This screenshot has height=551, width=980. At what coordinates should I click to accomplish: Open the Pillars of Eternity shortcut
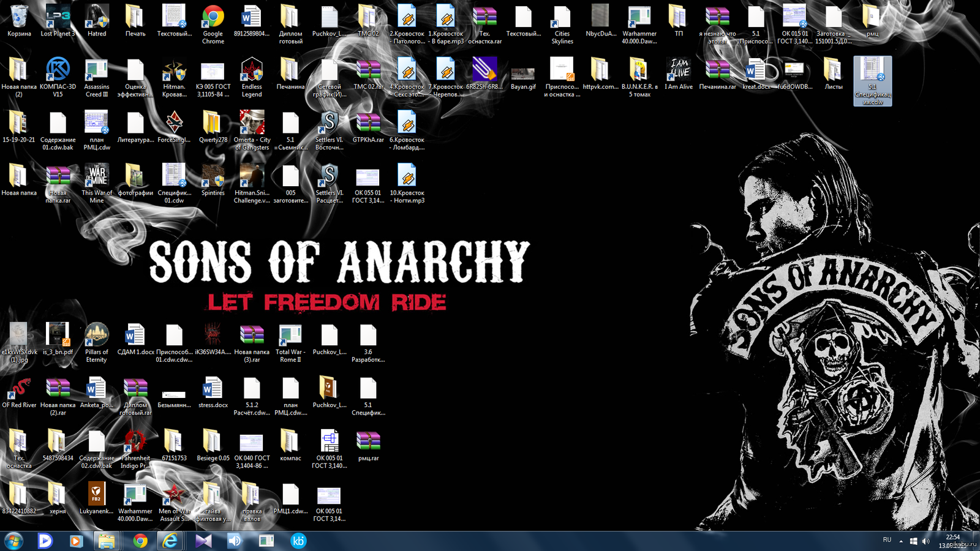[97, 335]
